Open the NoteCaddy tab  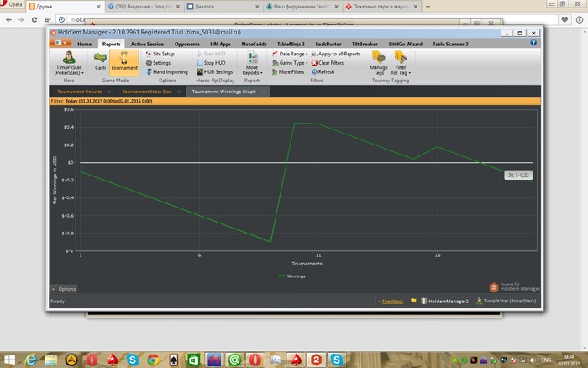254,44
